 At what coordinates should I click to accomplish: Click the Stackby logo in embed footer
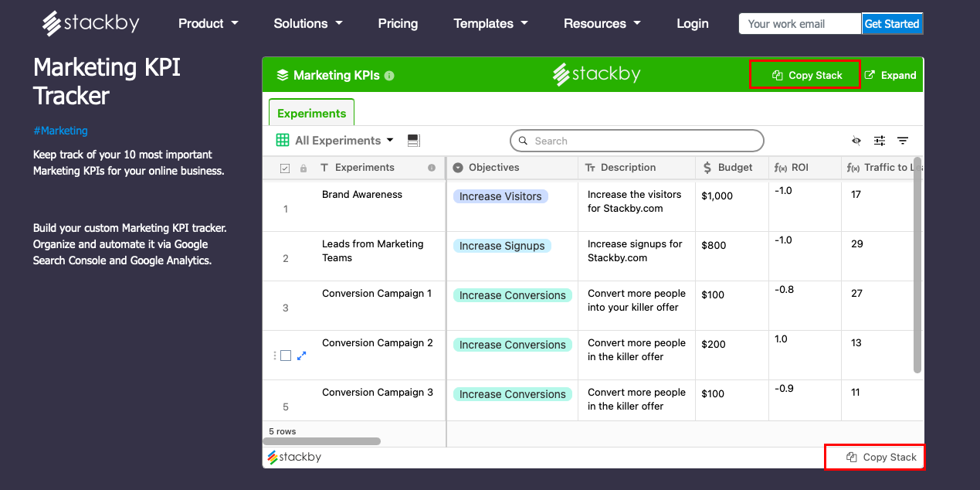294,458
